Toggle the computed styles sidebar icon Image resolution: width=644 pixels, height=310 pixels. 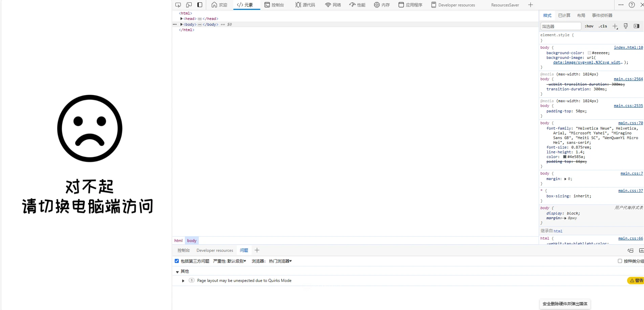coord(637,26)
